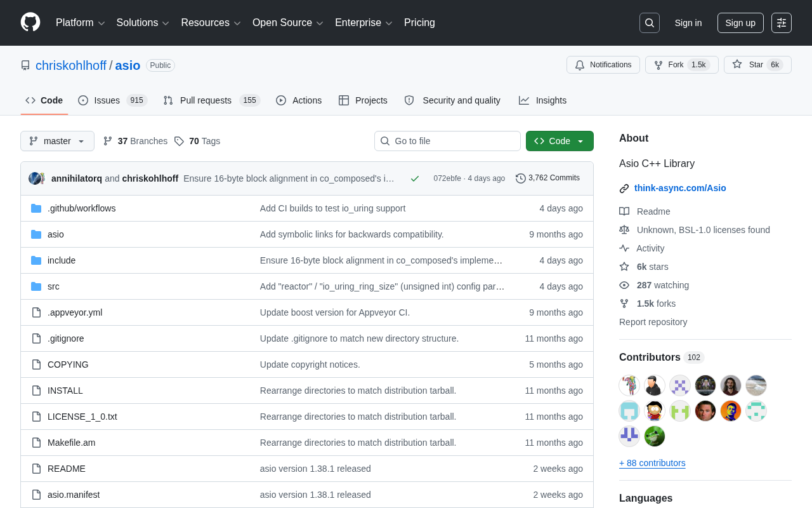Click the star icon beside 6k stars

pyautogui.click(x=624, y=267)
